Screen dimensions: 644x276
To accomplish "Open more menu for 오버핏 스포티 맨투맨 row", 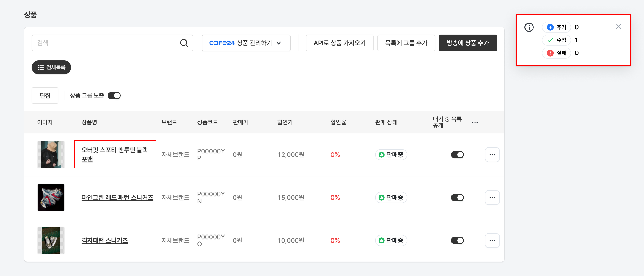I will click(492, 155).
